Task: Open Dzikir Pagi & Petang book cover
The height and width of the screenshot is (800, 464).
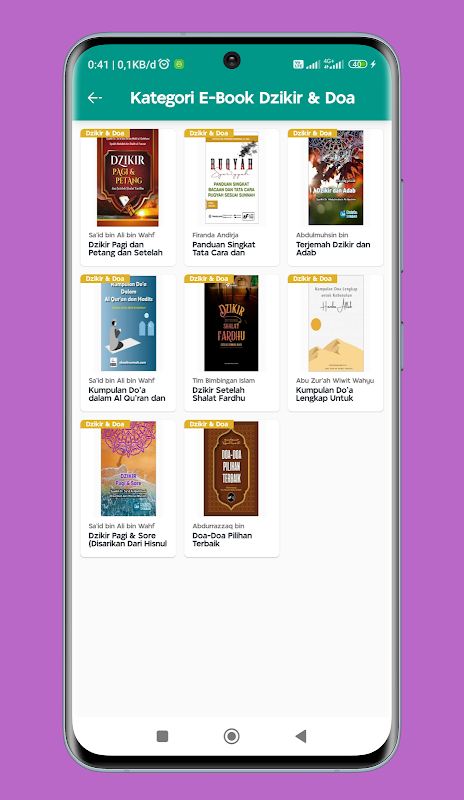Action: tap(128, 178)
